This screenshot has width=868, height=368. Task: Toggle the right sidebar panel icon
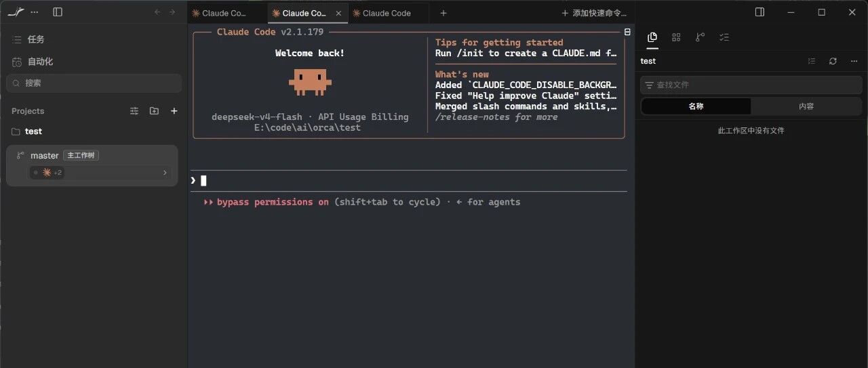pyautogui.click(x=759, y=12)
